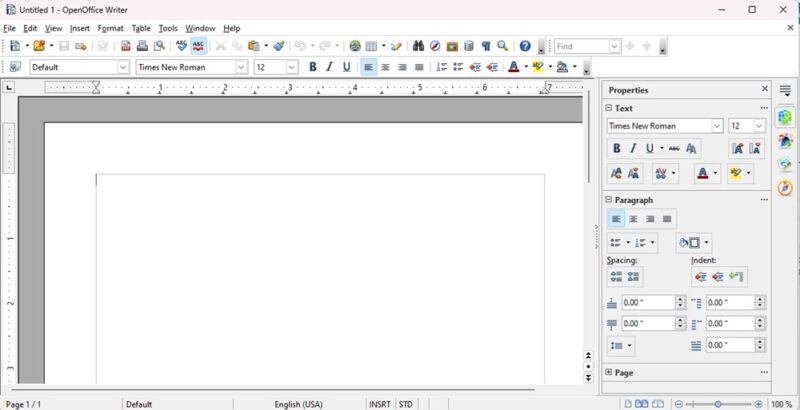Open the Format menu
This screenshot has height=410, width=800.
tap(111, 28)
